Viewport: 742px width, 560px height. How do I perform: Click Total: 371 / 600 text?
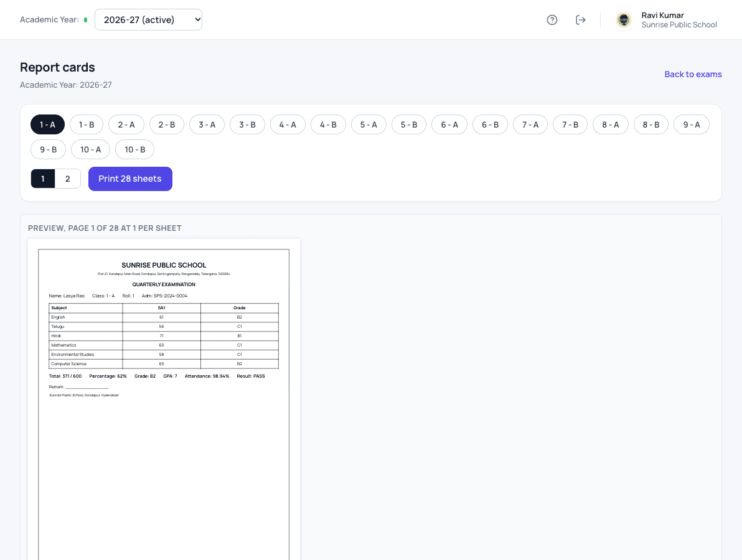[65, 376]
